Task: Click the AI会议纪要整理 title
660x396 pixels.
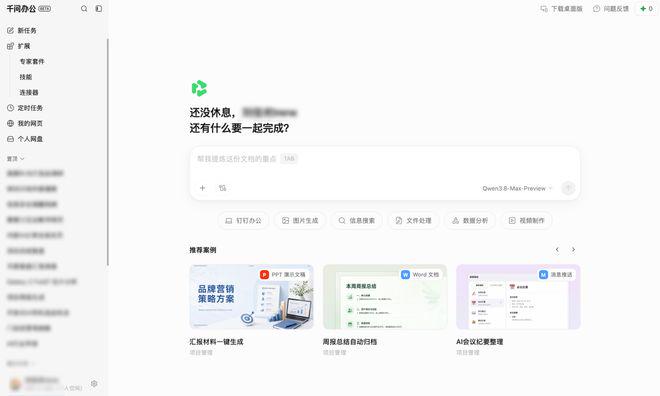Action: [480, 342]
